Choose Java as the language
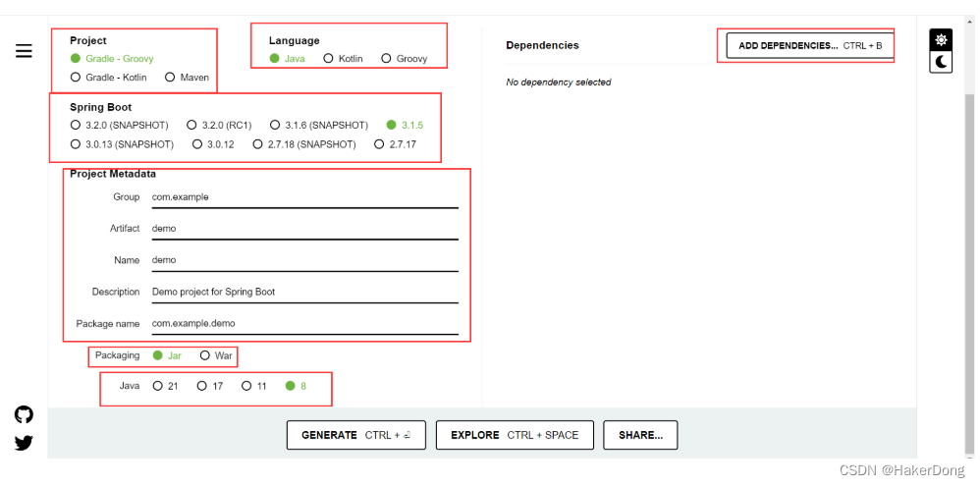This screenshot has height=487, width=980. click(287, 58)
